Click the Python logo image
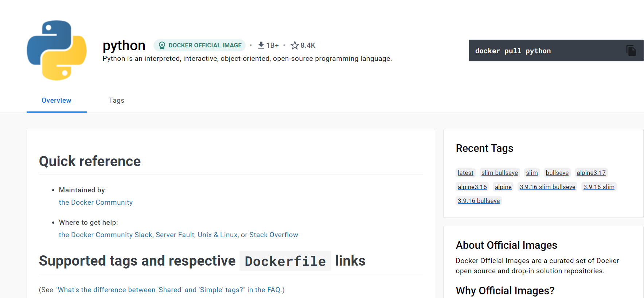 tap(56, 50)
